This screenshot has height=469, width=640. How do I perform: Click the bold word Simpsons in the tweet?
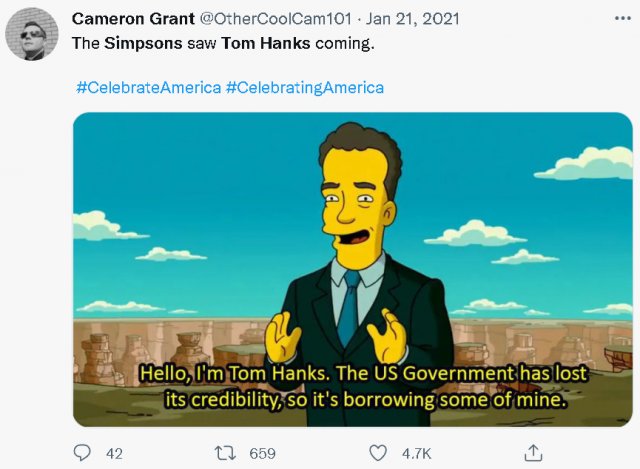pos(143,46)
